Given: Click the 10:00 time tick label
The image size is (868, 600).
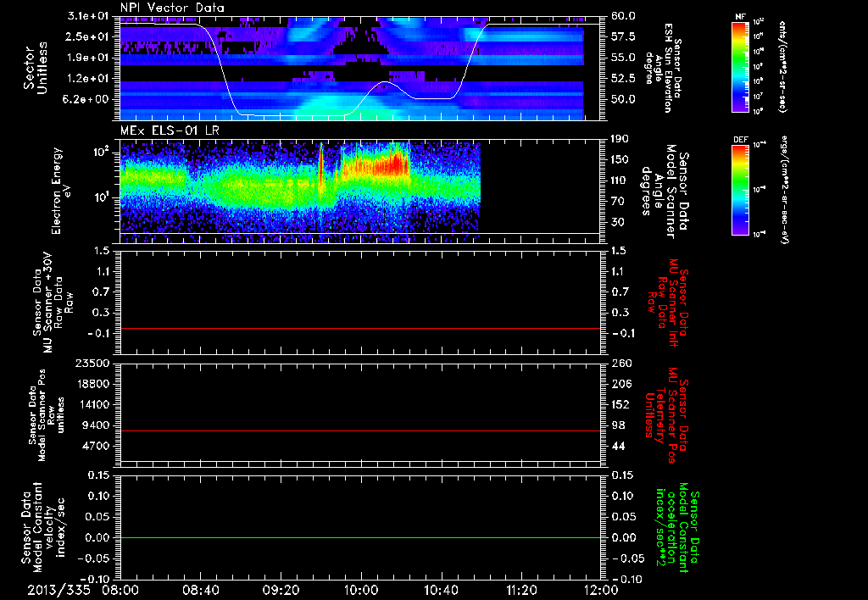Looking at the screenshot, I should pyautogui.click(x=361, y=590).
